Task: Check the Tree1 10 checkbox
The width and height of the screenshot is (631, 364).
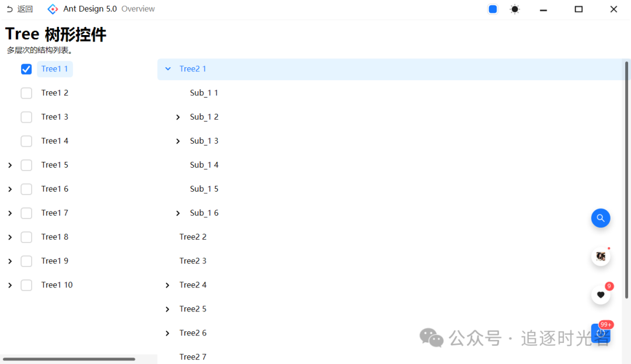Action: 26,285
